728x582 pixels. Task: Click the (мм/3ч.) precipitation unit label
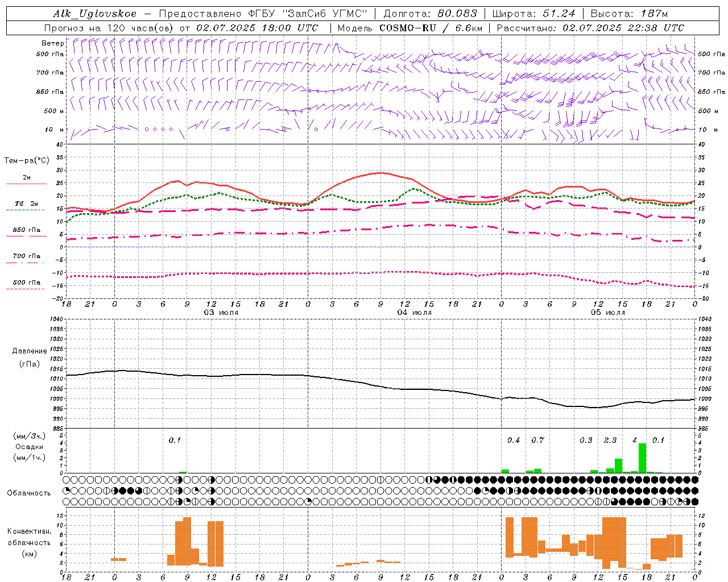click(x=29, y=436)
